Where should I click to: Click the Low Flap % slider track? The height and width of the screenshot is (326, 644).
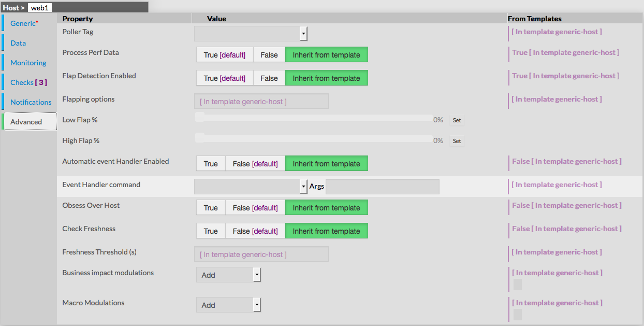click(314, 118)
